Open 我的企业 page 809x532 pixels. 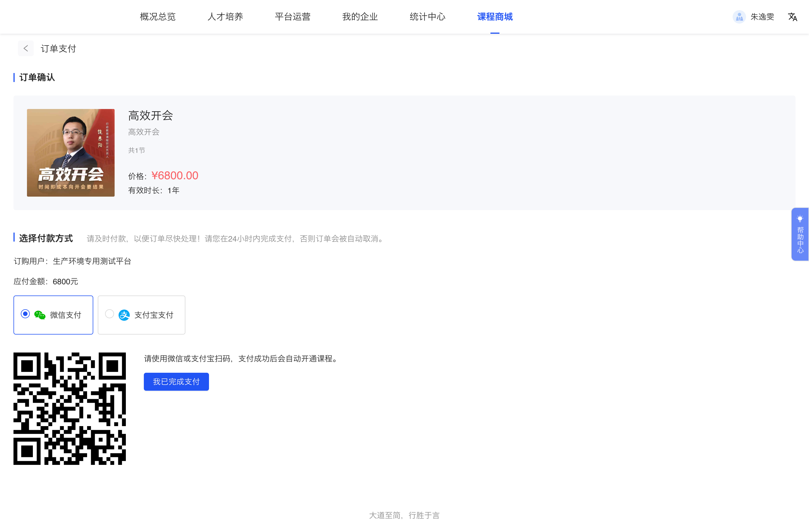[x=360, y=17]
